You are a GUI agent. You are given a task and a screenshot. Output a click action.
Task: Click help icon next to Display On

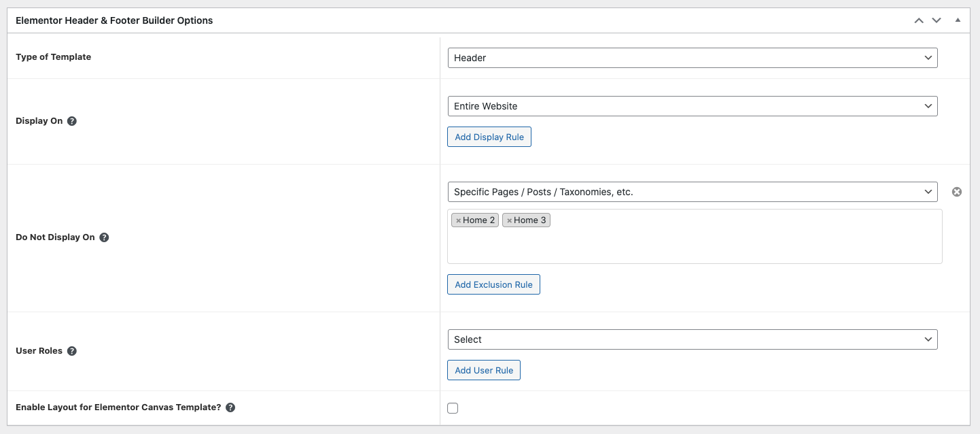pyautogui.click(x=72, y=121)
